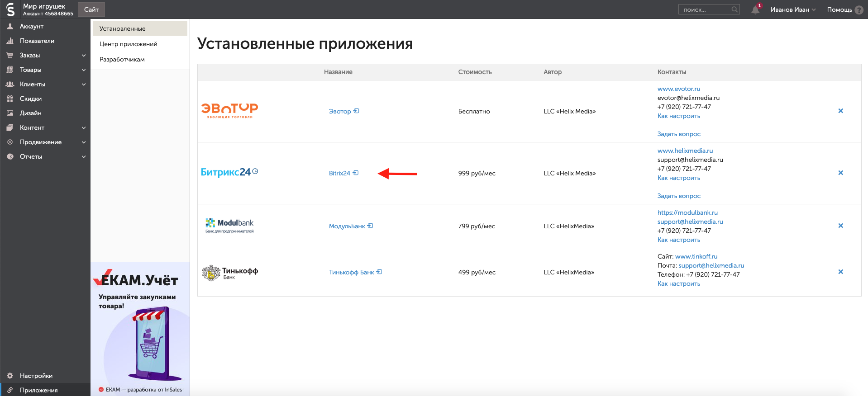The width and height of the screenshot is (868, 396).
Task: Expand the Заказы menu chevron
Action: pyautogui.click(x=84, y=55)
